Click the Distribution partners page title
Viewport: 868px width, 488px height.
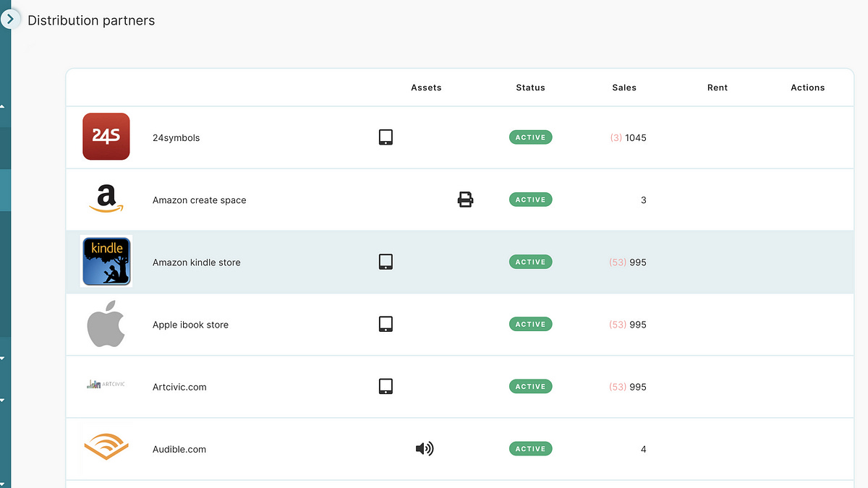(91, 20)
